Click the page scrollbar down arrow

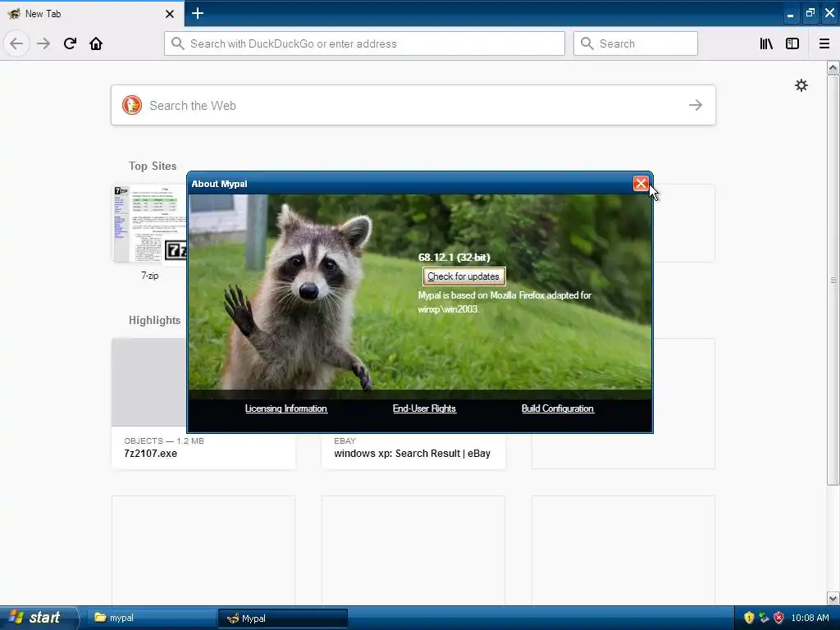coord(833,598)
